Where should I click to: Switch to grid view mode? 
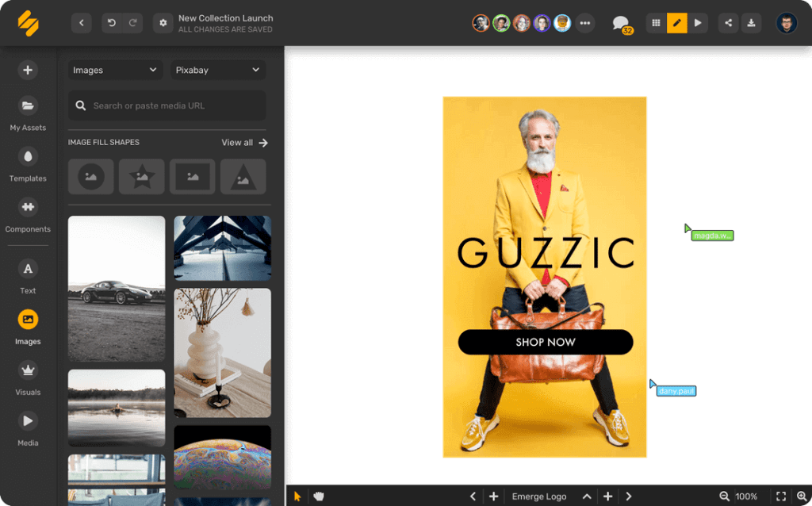[656, 23]
